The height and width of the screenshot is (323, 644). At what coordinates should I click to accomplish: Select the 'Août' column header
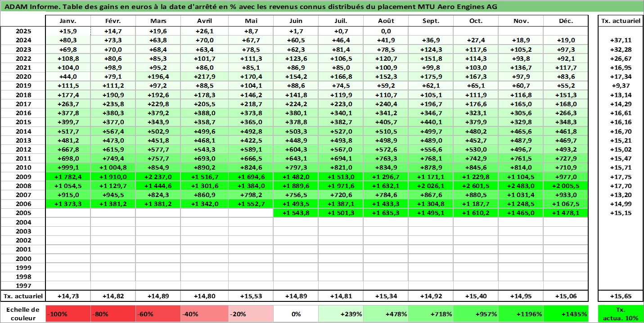tap(386, 21)
